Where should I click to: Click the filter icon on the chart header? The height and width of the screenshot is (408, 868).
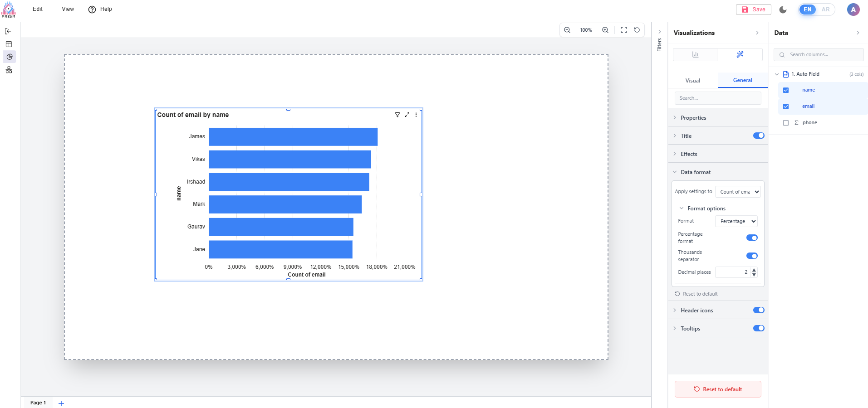tap(397, 115)
